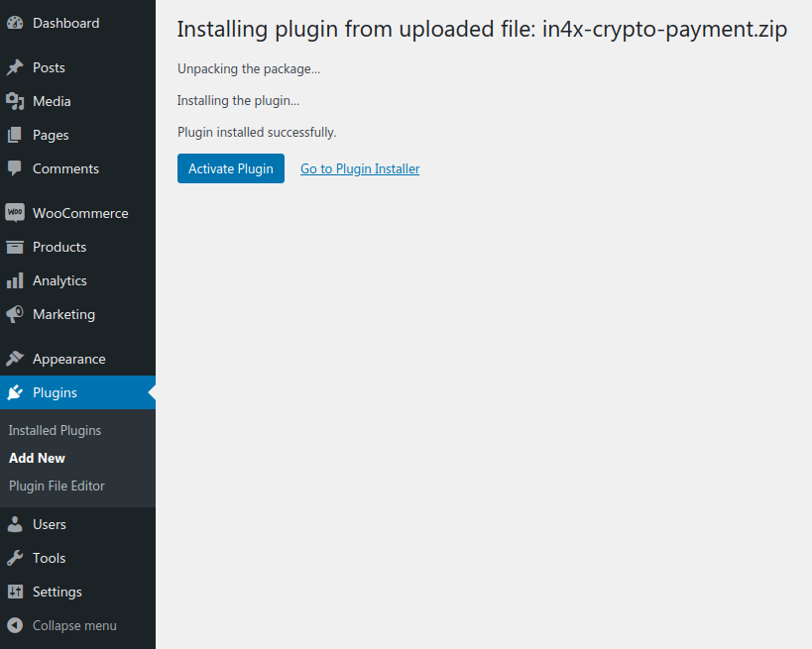The height and width of the screenshot is (649, 812).
Task: Open the Plugin File Editor submenu
Action: coord(57,486)
